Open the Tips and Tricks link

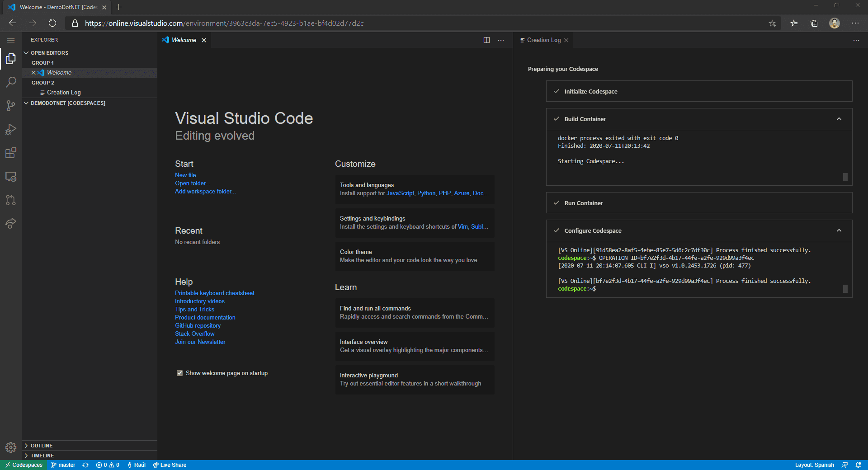click(x=194, y=310)
